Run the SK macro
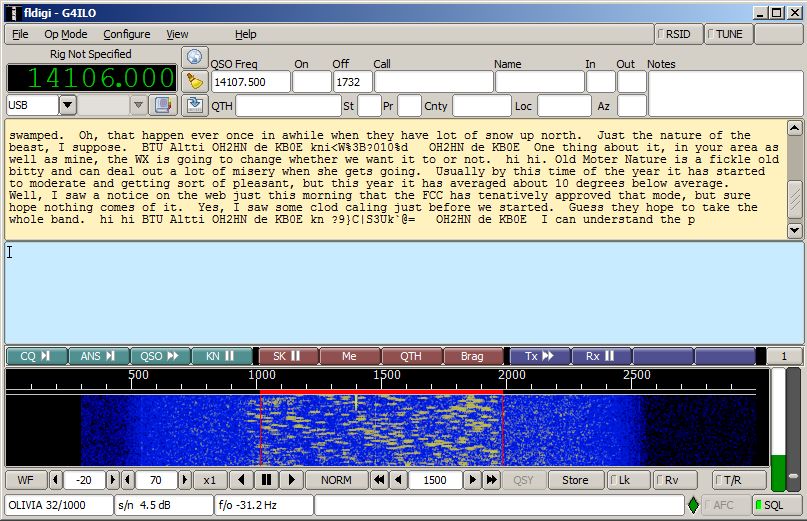This screenshot has height=521, width=807. [289, 356]
